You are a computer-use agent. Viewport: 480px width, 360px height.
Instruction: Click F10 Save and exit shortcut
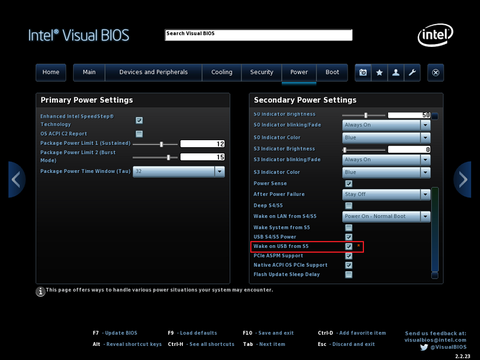click(x=268, y=333)
